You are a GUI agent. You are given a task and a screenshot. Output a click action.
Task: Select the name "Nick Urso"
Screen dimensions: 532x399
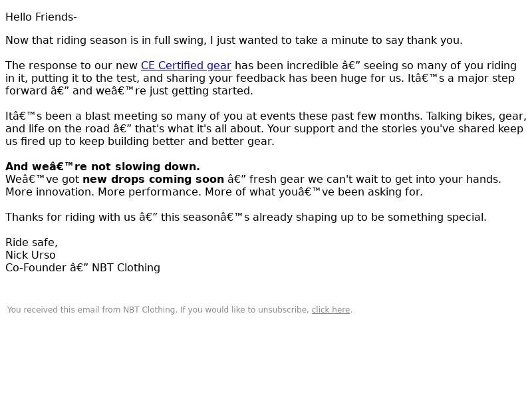pos(30,255)
